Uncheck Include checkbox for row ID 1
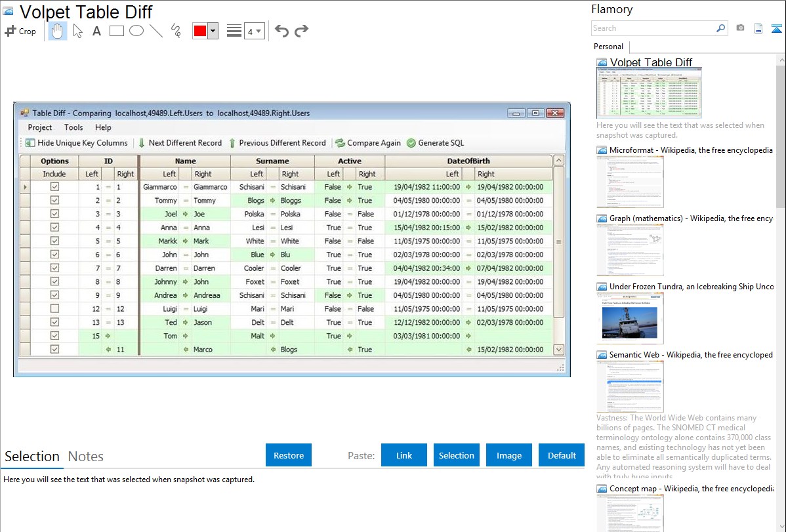786x532 pixels. point(54,187)
